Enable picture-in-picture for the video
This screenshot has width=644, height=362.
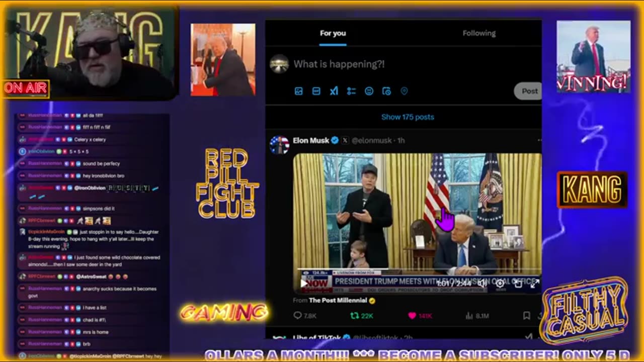click(518, 284)
